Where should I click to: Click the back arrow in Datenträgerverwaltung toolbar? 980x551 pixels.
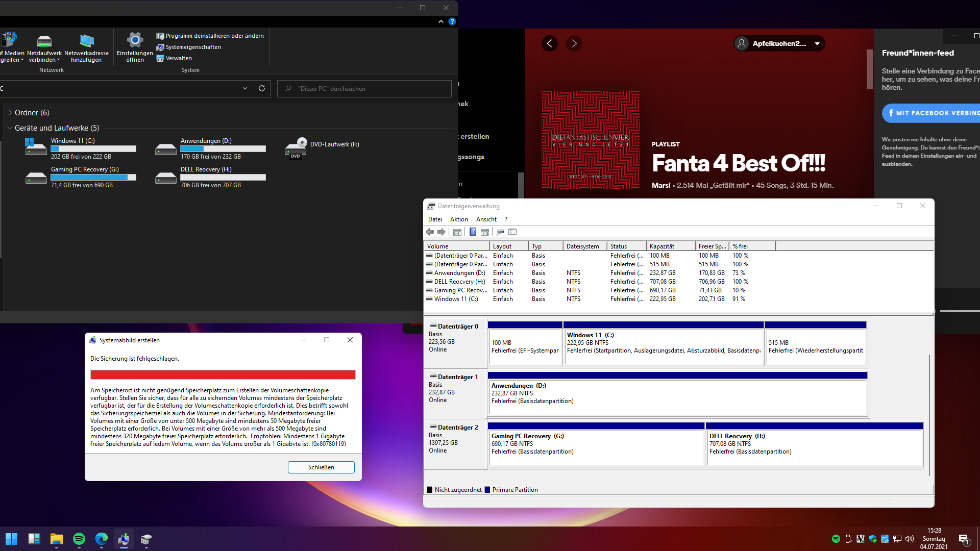[430, 232]
